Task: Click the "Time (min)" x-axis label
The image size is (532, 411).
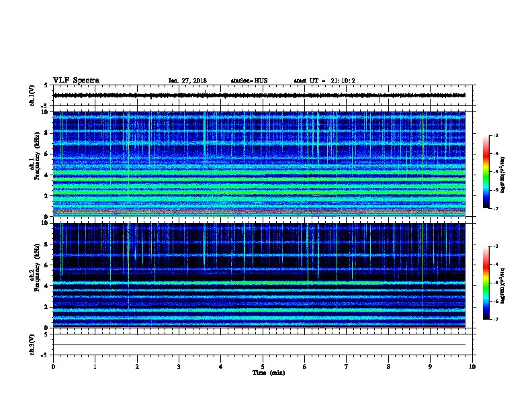Action: click(269, 373)
